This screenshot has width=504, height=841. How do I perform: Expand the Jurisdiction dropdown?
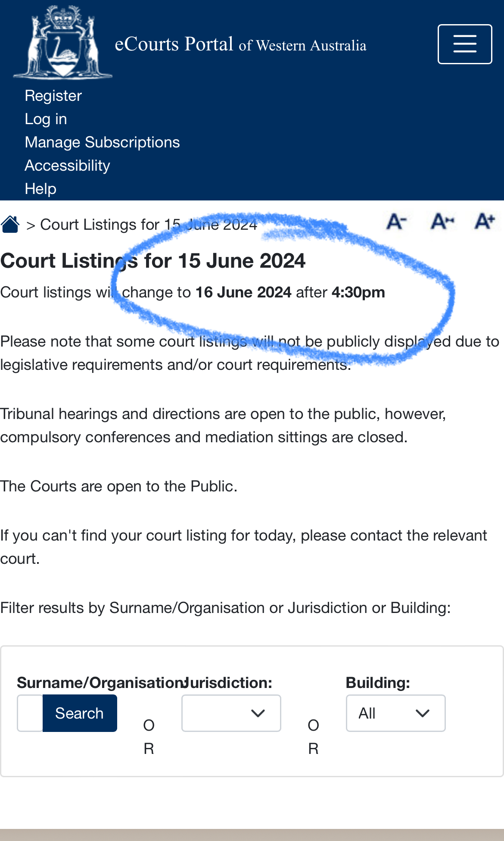(231, 713)
